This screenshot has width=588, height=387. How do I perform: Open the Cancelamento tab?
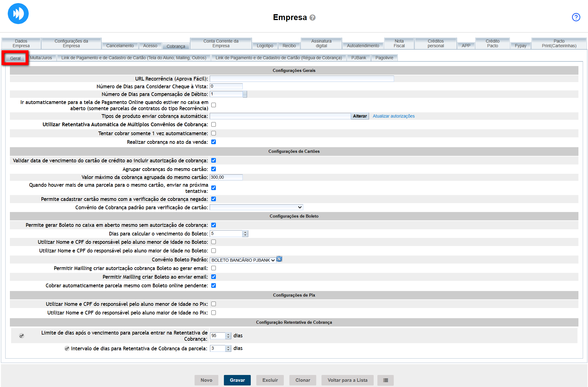pyautogui.click(x=120, y=46)
